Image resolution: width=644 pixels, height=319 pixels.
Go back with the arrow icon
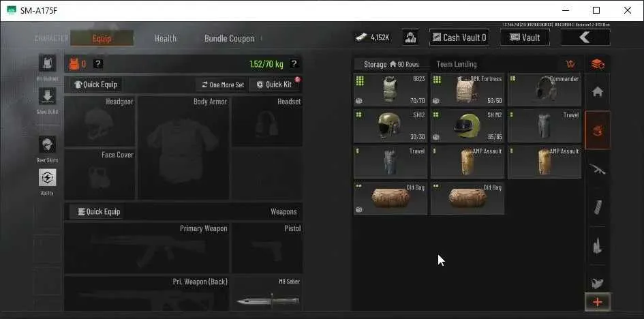coord(585,37)
